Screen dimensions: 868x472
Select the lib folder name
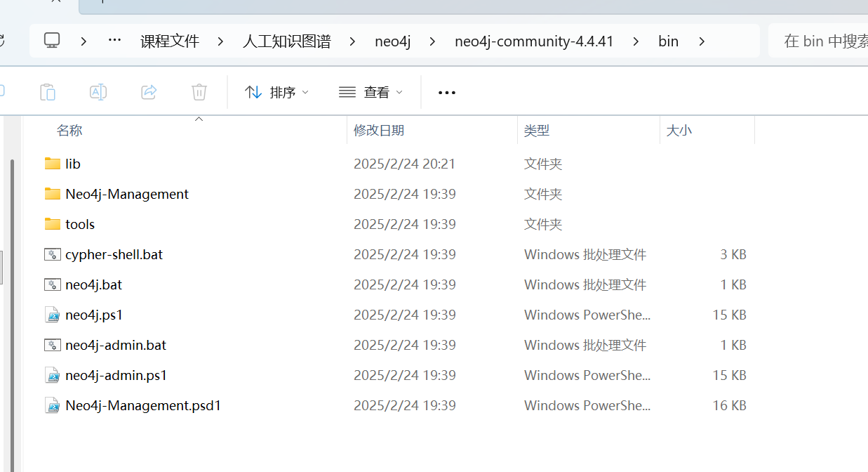click(x=73, y=164)
